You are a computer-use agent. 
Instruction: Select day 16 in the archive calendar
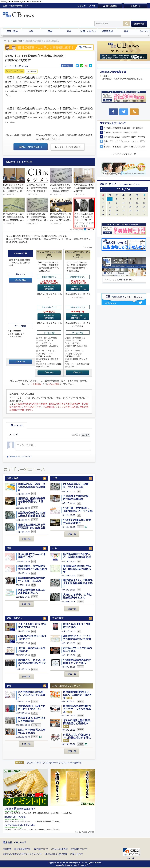point(117,207)
